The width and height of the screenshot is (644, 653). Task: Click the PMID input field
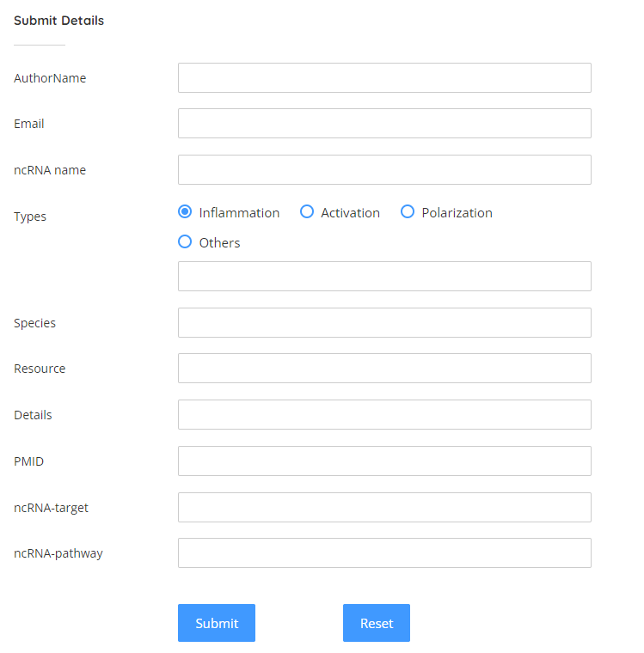[384, 461]
